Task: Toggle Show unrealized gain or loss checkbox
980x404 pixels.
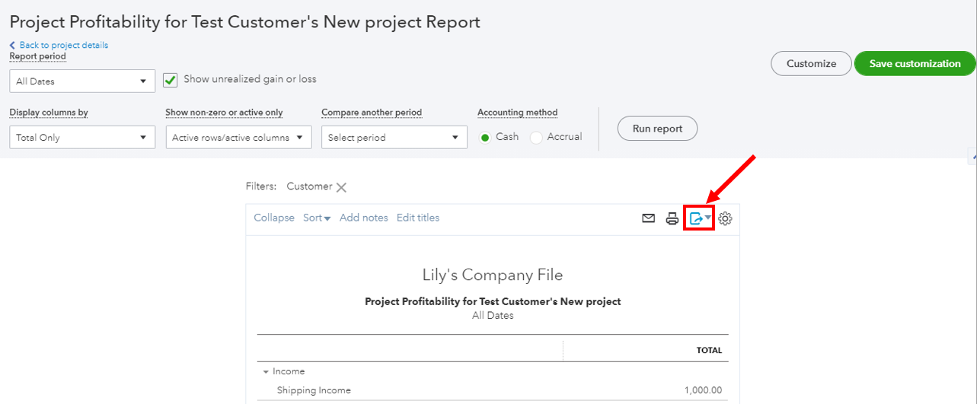Action: [x=171, y=80]
